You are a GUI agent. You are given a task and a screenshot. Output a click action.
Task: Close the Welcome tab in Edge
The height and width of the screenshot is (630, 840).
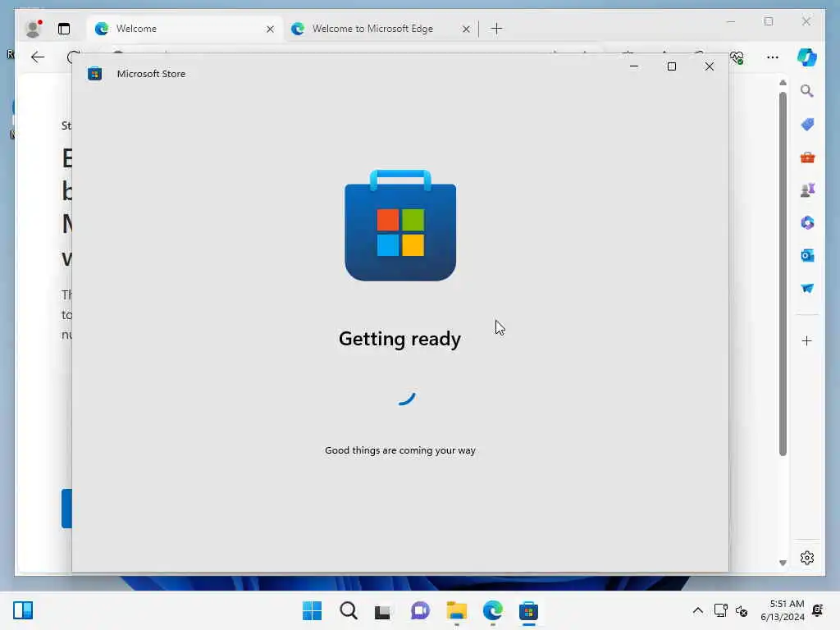(x=270, y=29)
